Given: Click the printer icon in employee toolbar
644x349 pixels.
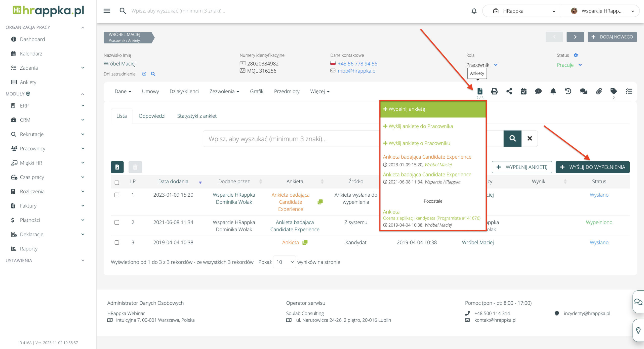Looking at the screenshot, I should [x=494, y=91].
